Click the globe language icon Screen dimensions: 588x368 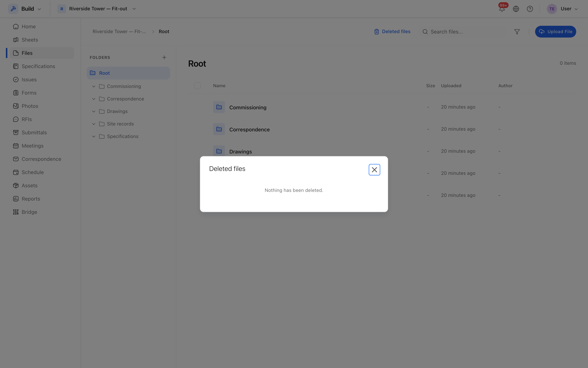pos(516,9)
